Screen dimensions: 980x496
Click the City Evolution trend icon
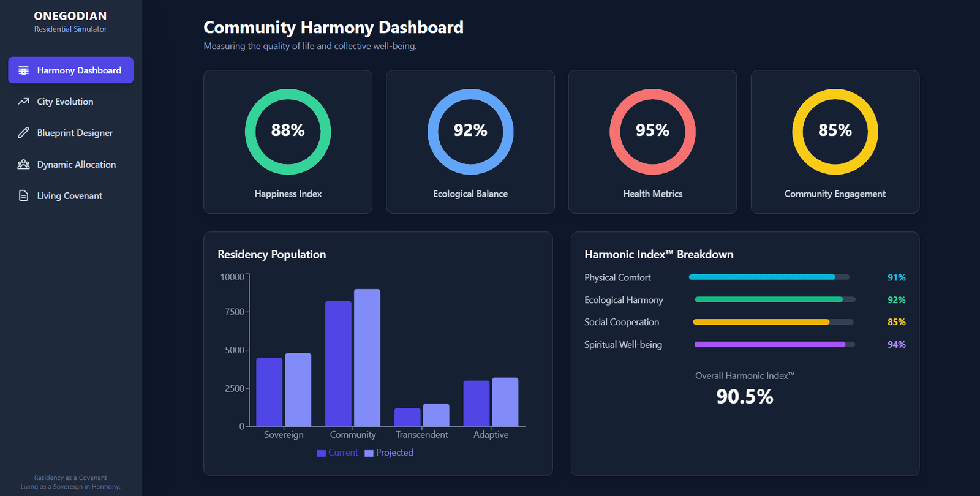[23, 102]
